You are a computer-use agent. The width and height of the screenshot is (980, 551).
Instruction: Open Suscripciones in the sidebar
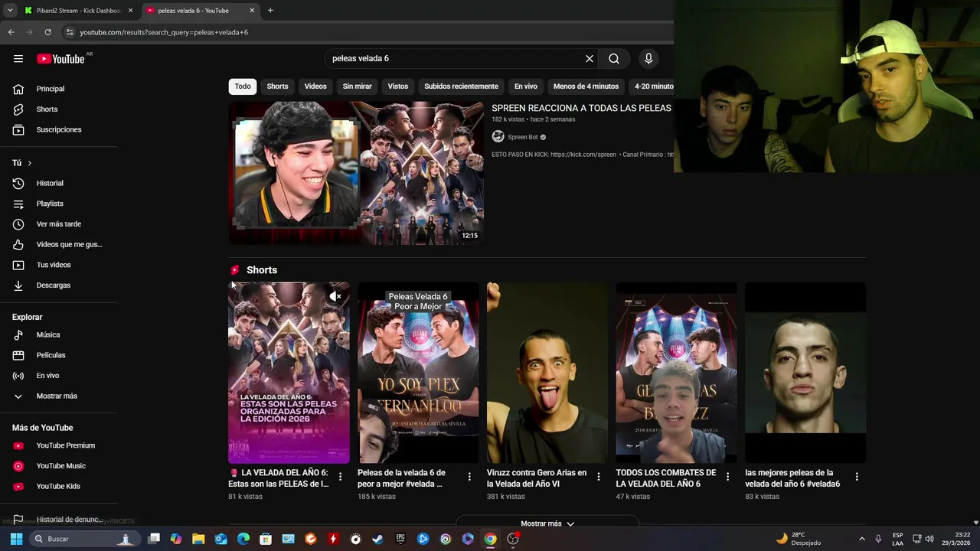[59, 129]
